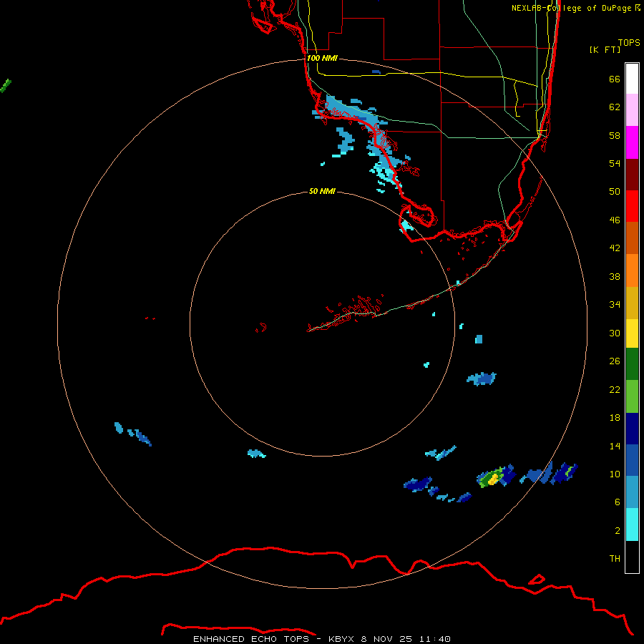The height and width of the screenshot is (644, 644).
Task: Click the 8 NOV 25 date text
Action: click(386, 639)
